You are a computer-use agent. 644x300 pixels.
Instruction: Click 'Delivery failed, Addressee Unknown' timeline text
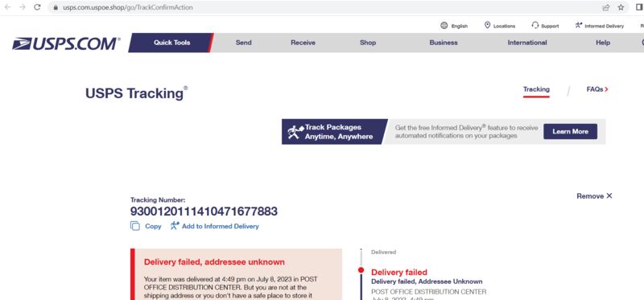coord(427,282)
